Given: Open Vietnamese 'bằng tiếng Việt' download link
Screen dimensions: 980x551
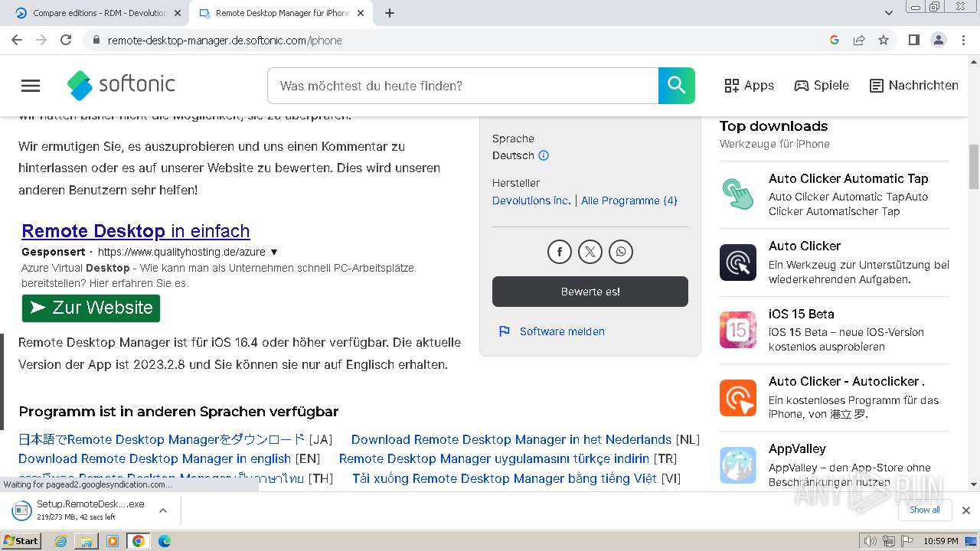Looking at the screenshot, I should (x=505, y=478).
